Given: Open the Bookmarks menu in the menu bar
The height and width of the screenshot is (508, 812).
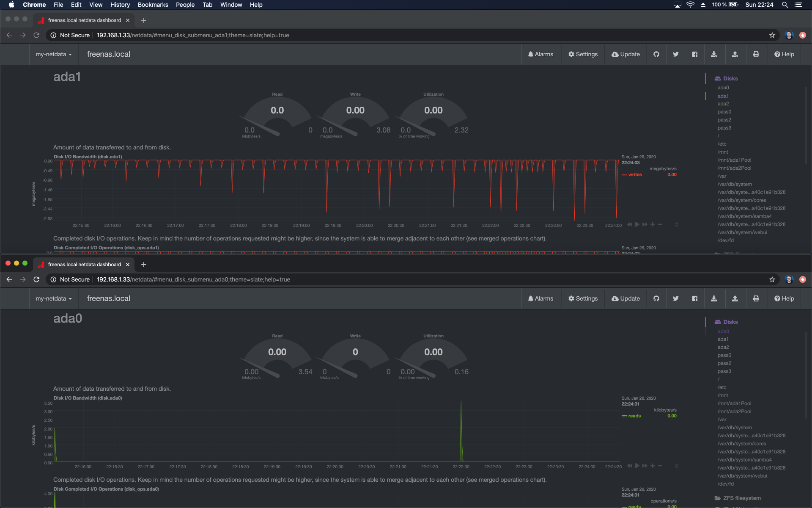Looking at the screenshot, I should coord(153,5).
